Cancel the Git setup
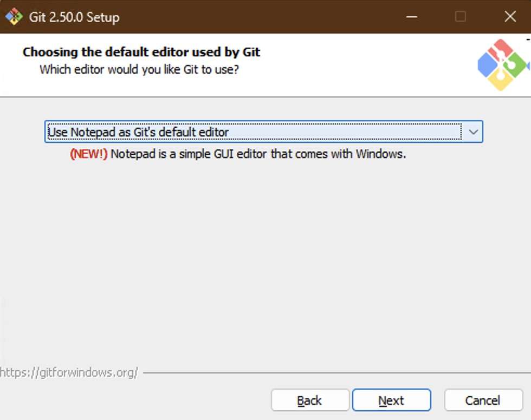The width and height of the screenshot is (531, 420). click(483, 400)
